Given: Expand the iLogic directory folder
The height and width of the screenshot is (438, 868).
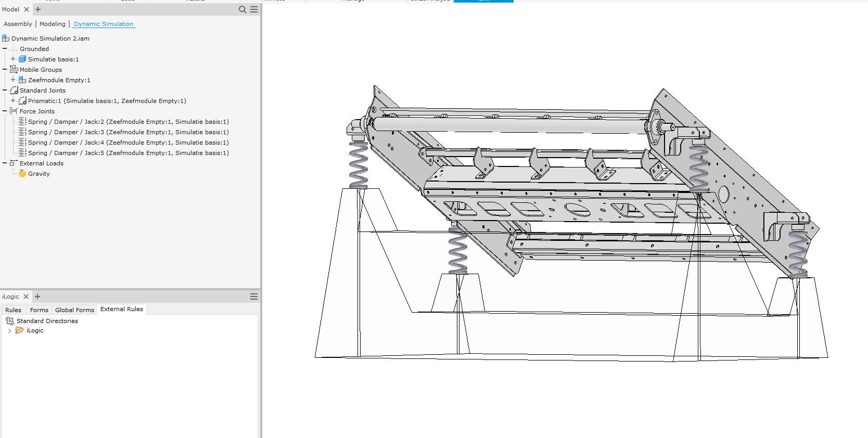Looking at the screenshot, I should (x=9, y=331).
